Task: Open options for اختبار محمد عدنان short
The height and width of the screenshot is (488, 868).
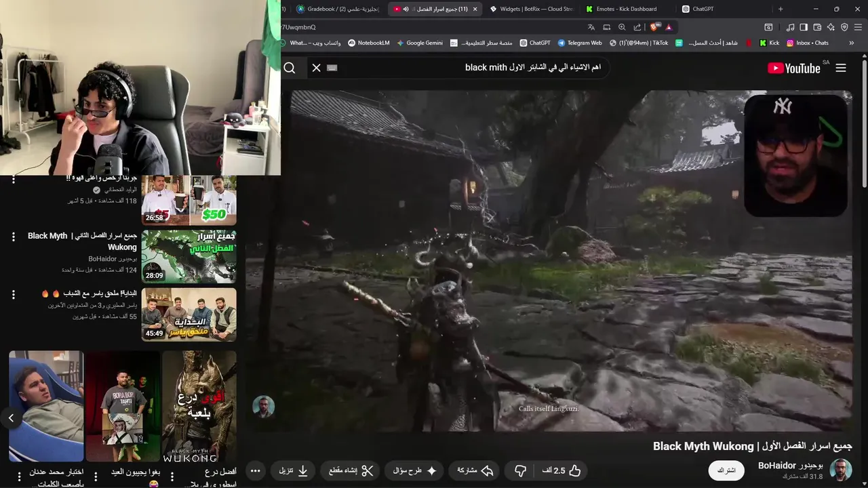Action: click(x=19, y=476)
